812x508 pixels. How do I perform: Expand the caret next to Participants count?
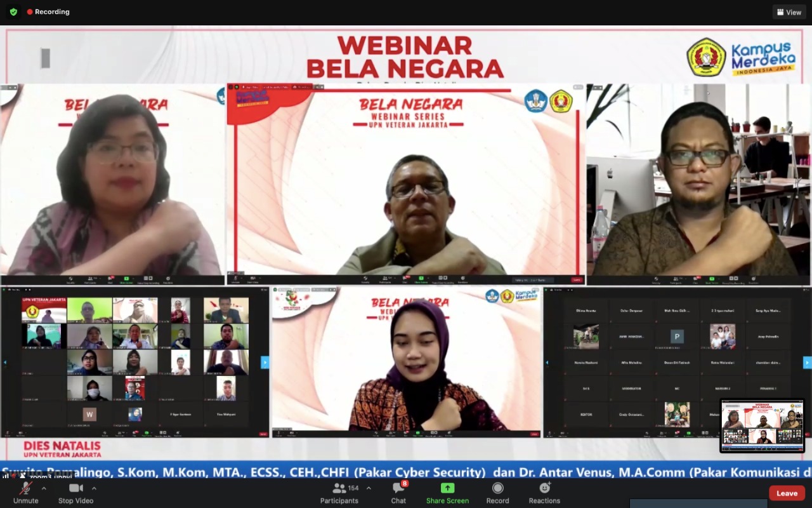tap(369, 488)
